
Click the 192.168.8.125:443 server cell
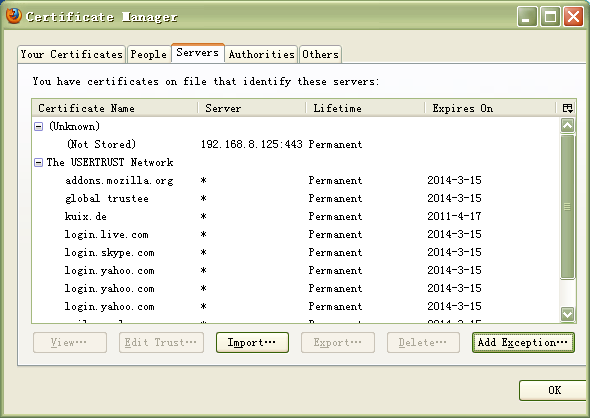251,144
